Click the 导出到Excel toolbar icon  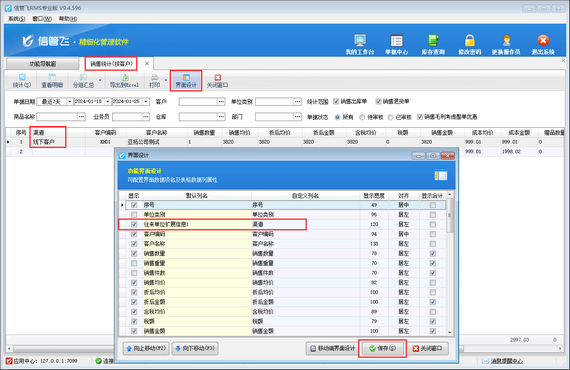click(124, 81)
